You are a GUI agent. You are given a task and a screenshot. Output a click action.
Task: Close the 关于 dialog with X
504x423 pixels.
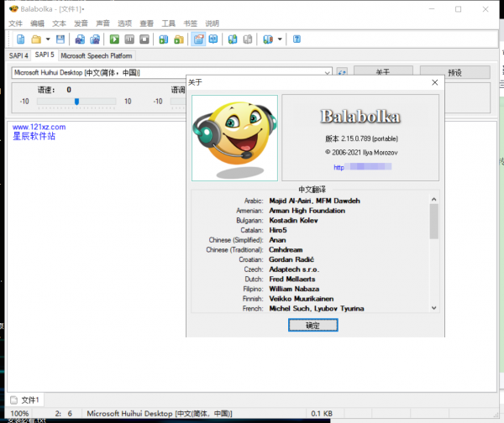click(434, 82)
